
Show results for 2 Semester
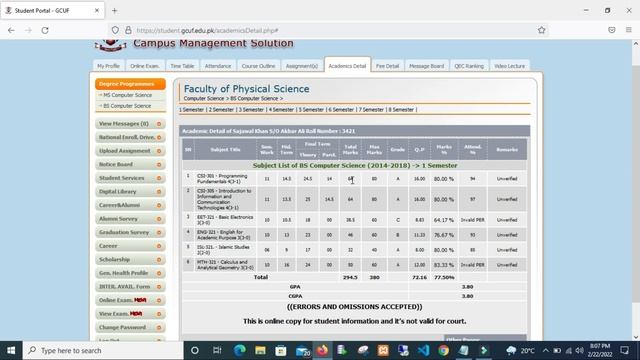coord(221,110)
